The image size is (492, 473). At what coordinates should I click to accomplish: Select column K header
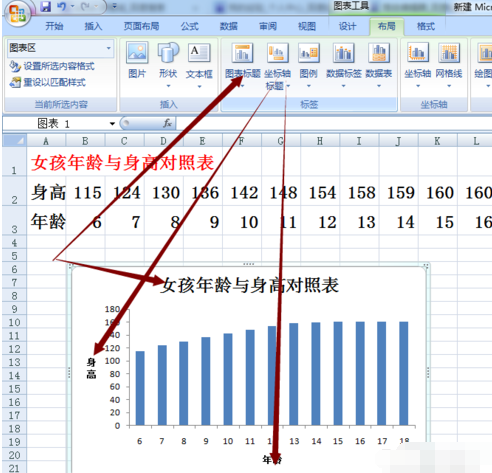(x=437, y=141)
